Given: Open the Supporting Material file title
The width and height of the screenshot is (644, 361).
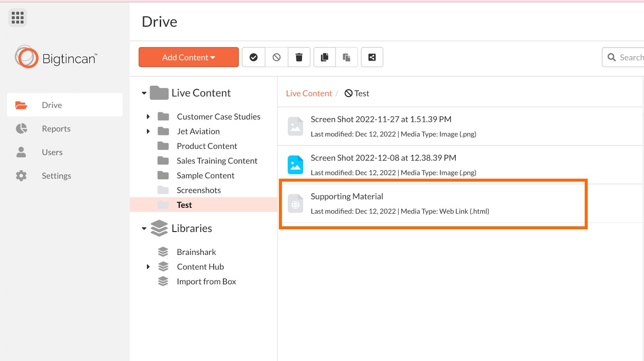Looking at the screenshot, I should point(347,197).
